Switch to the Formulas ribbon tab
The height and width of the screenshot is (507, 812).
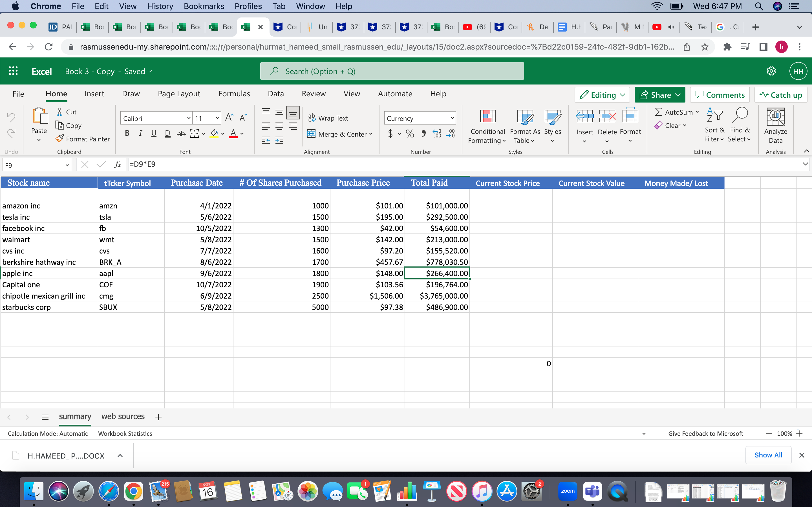pyautogui.click(x=234, y=94)
